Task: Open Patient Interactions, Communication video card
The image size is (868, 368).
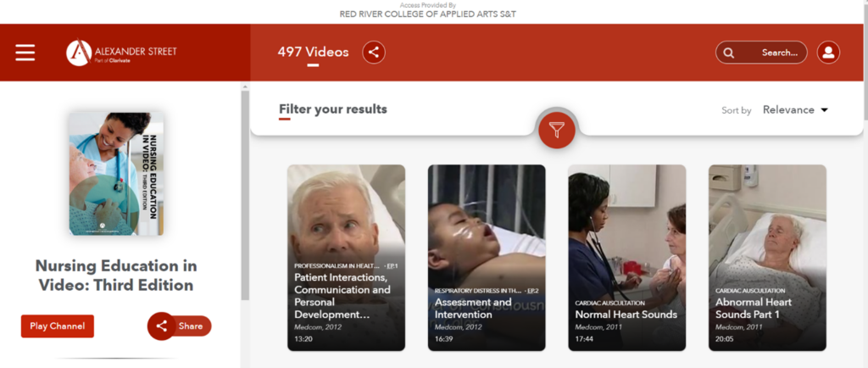Action: coord(346,258)
